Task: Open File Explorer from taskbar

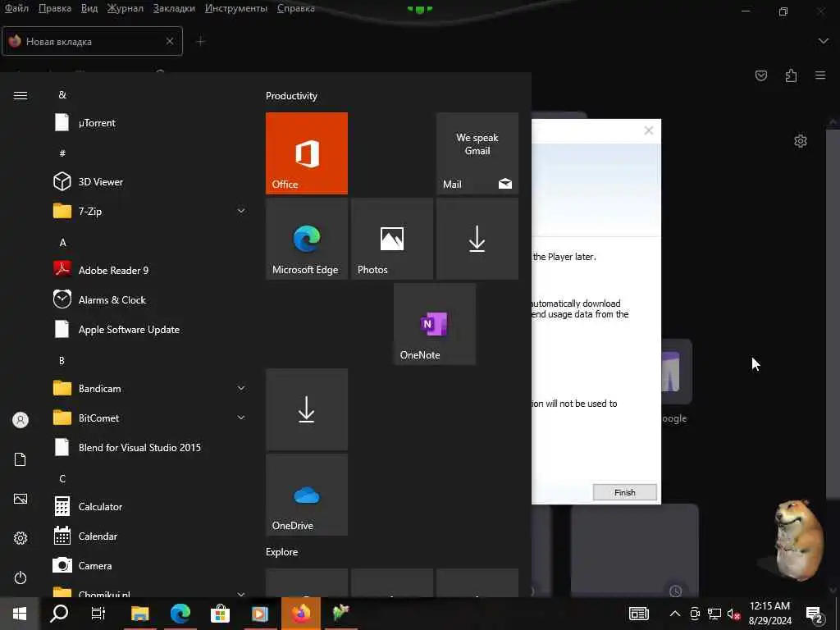Action: tap(139, 614)
